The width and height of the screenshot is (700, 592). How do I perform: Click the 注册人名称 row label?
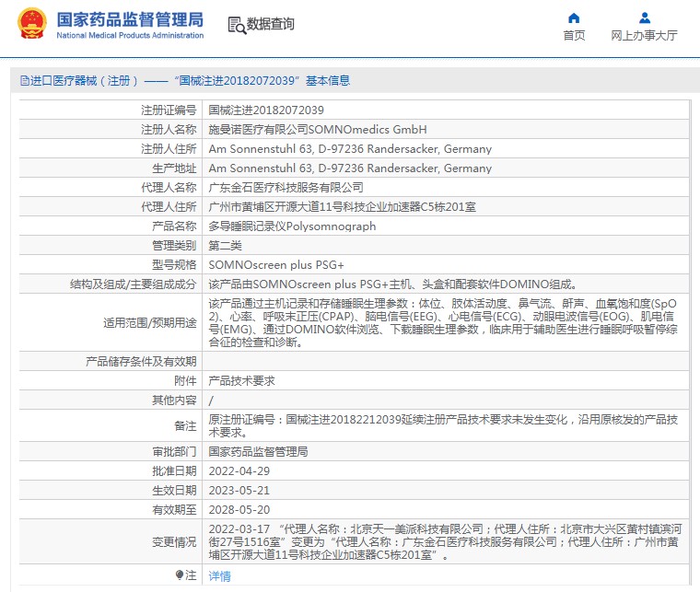point(169,130)
